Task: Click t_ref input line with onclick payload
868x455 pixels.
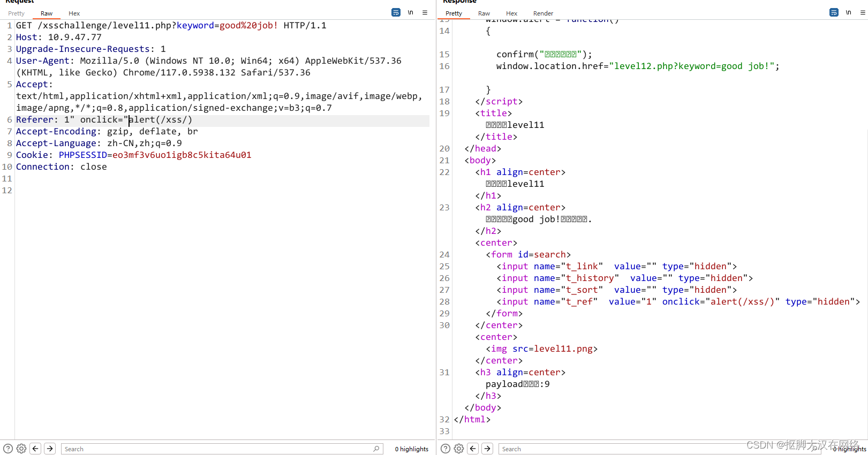Action: [x=678, y=302]
